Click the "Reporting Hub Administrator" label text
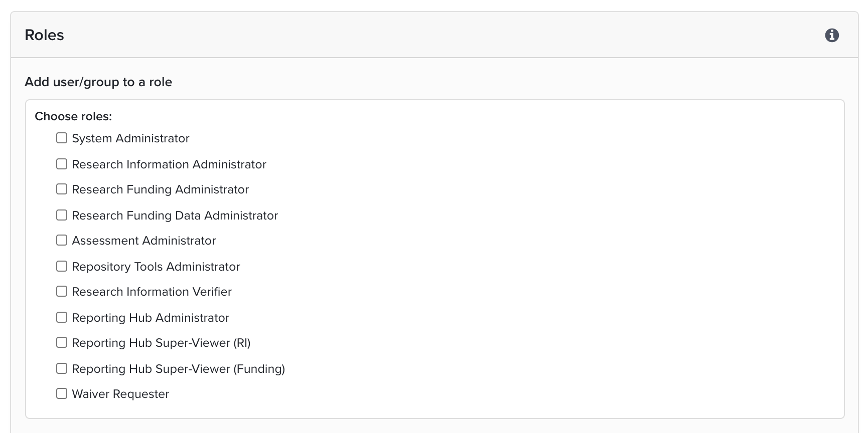The image size is (868, 433). pyautogui.click(x=151, y=318)
